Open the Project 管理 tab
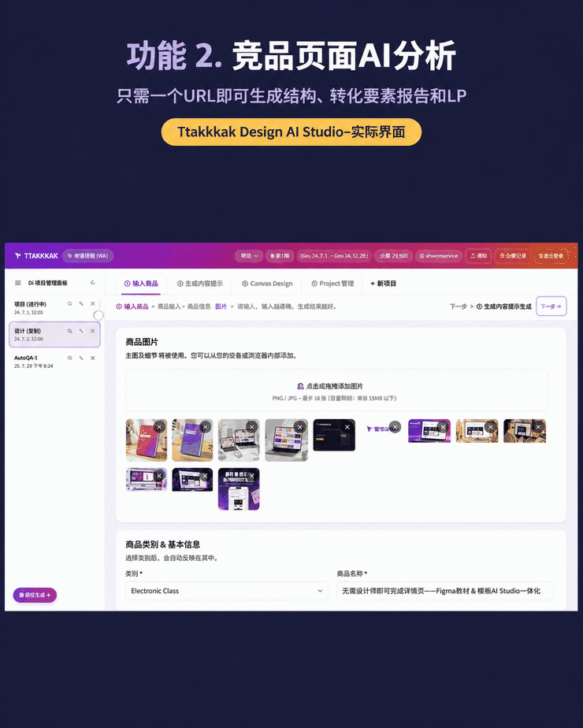 click(332, 283)
